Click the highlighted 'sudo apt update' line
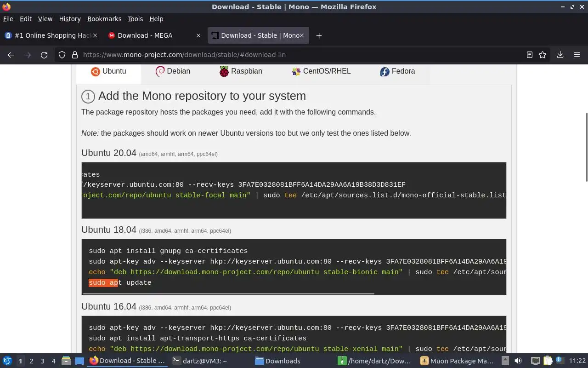This screenshot has width=588, height=368. (120, 283)
